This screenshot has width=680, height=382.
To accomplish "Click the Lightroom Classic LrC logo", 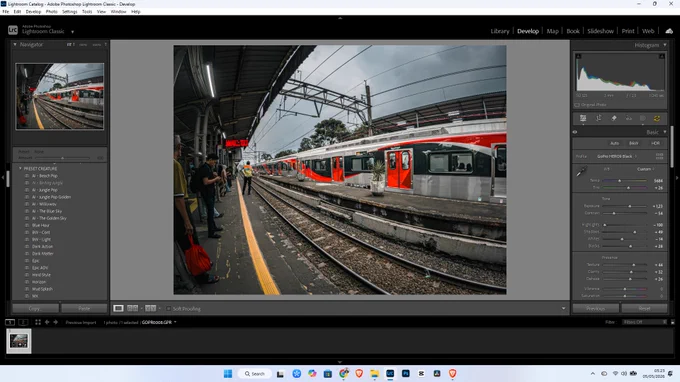I will click(x=13, y=30).
